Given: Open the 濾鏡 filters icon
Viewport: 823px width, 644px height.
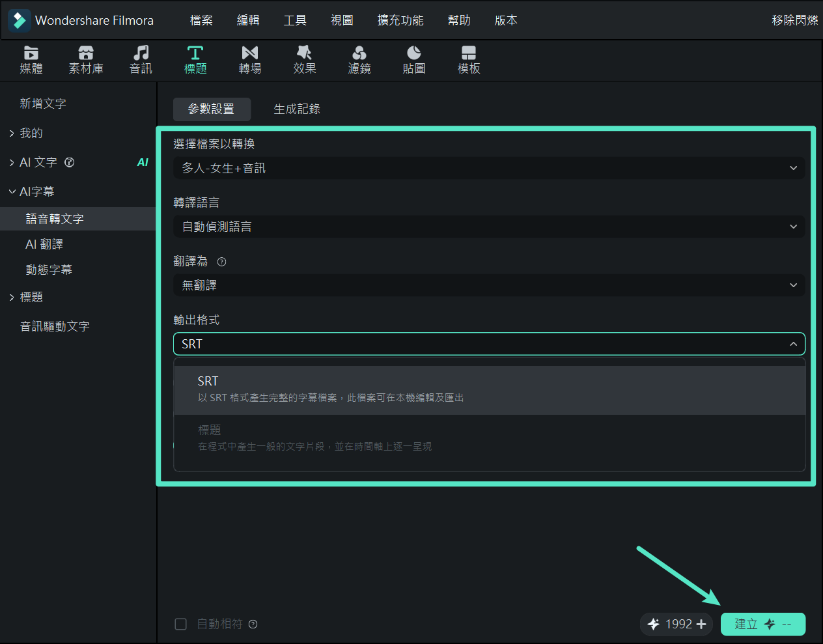Looking at the screenshot, I should coord(359,53).
